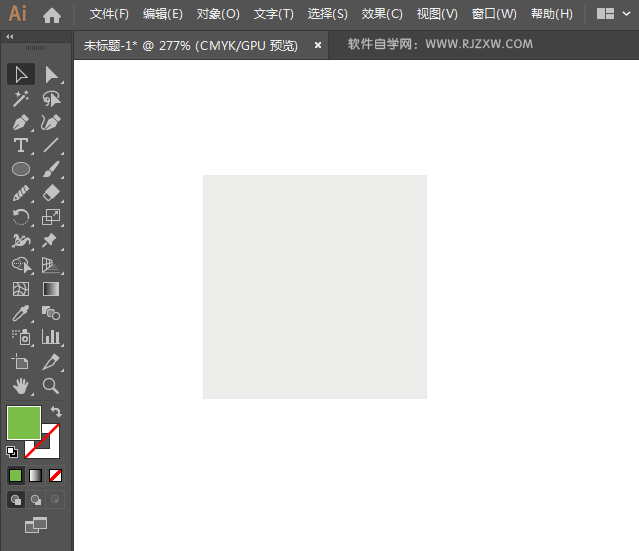Select the Direct Selection tool
This screenshot has height=551, width=639.
(52, 74)
